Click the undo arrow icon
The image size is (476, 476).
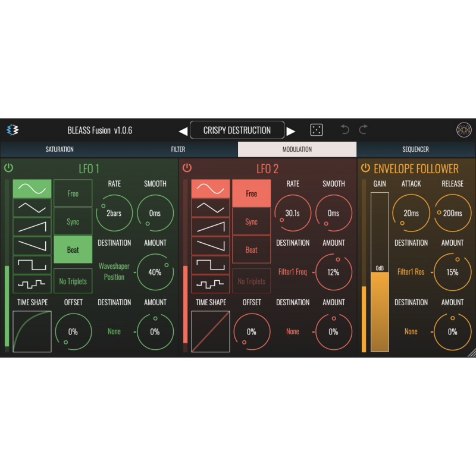pos(345,130)
